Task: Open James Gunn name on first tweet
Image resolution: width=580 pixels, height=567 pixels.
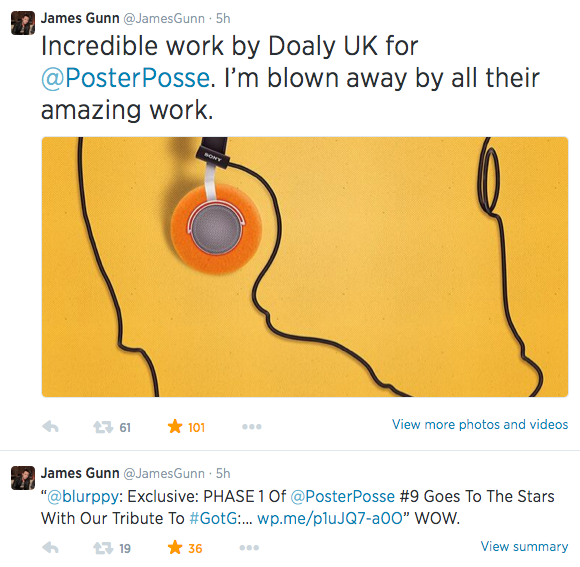Action: pos(80,18)
